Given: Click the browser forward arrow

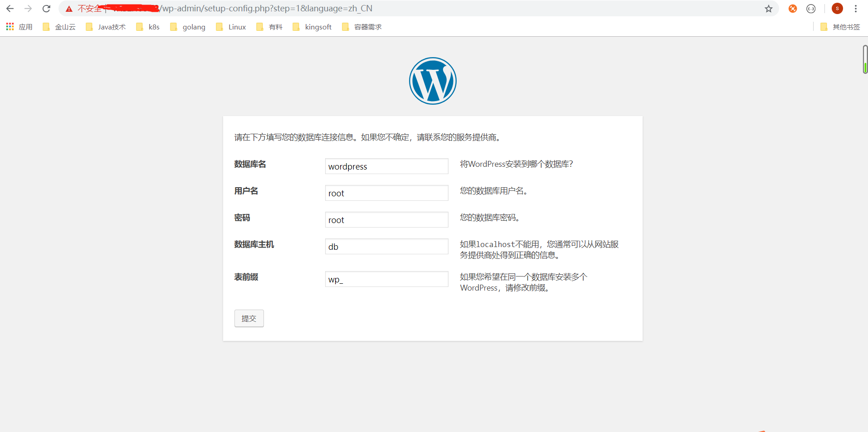Looking at the screenshot, I should tap(28, 9).
